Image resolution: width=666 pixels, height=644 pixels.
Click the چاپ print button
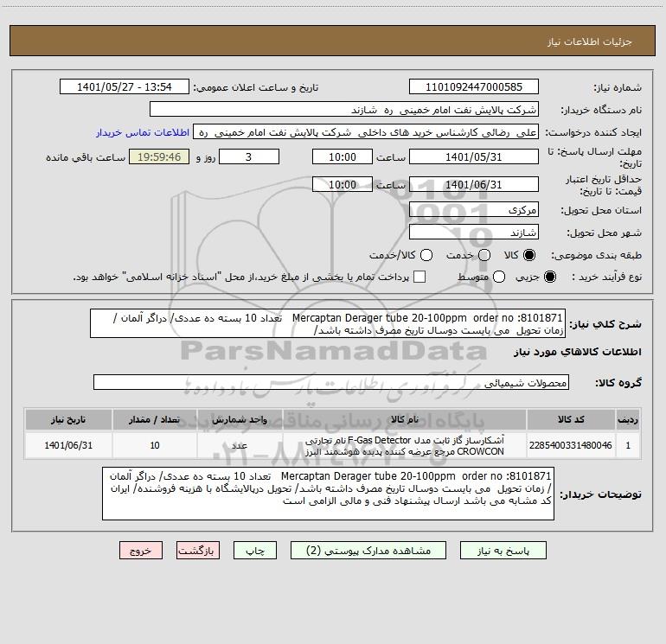click(255, 550)
